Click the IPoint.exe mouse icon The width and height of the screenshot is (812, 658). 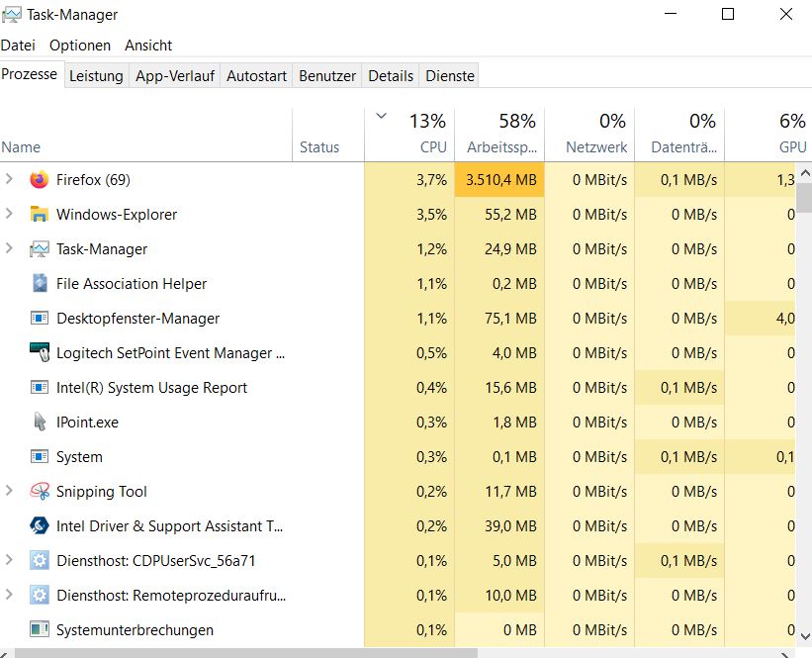[x=40, y=423]
